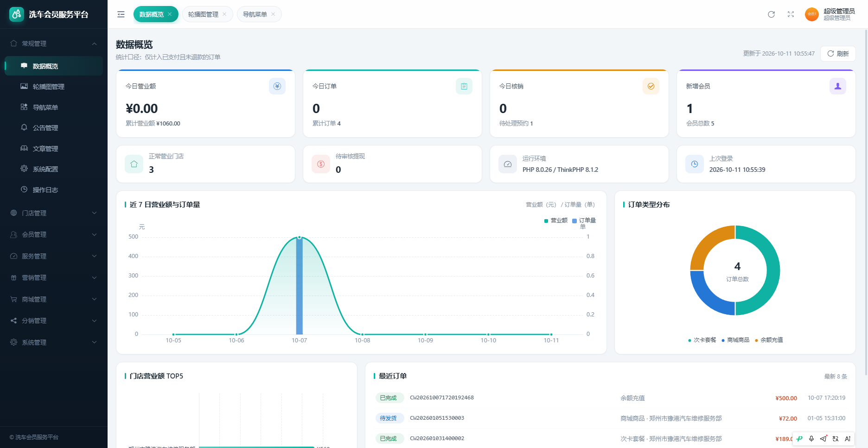The height and width of the screenshot is (448, 868).
Task: Expand the 会员管理 menu group
Action: [x=54, y=234]
